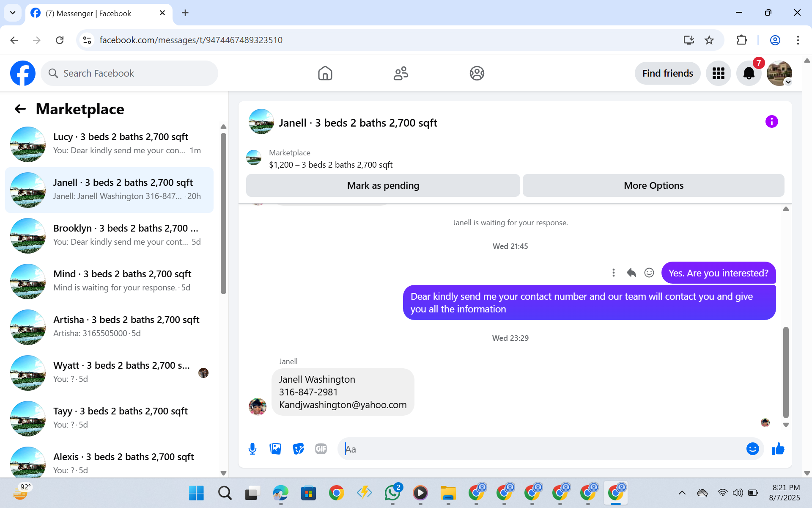Go to the Home feed icon

(325, 73)
